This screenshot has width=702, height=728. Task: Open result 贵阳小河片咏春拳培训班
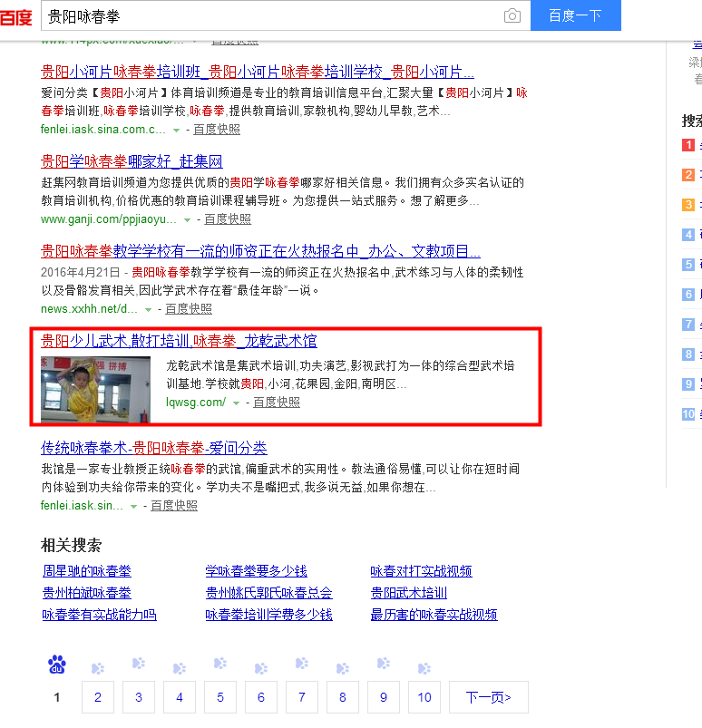[258, 72]
